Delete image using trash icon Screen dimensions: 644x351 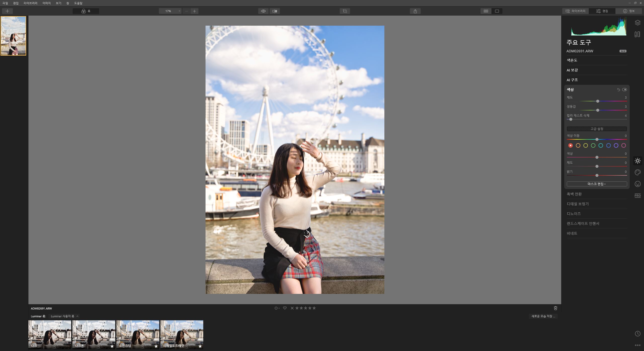[x=555, y=308]
